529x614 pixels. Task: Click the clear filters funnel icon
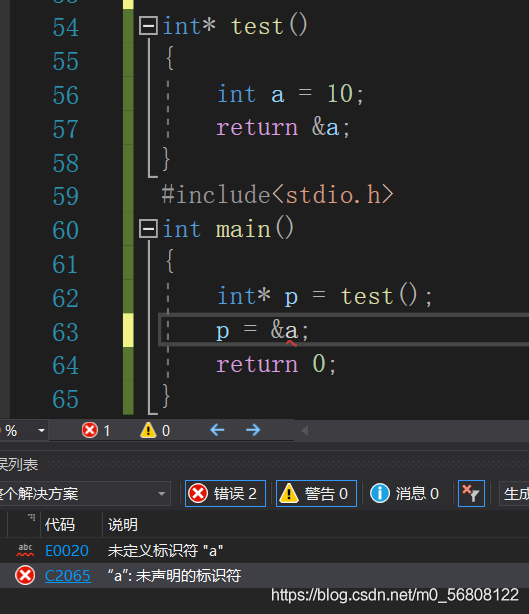click(471, 493)
